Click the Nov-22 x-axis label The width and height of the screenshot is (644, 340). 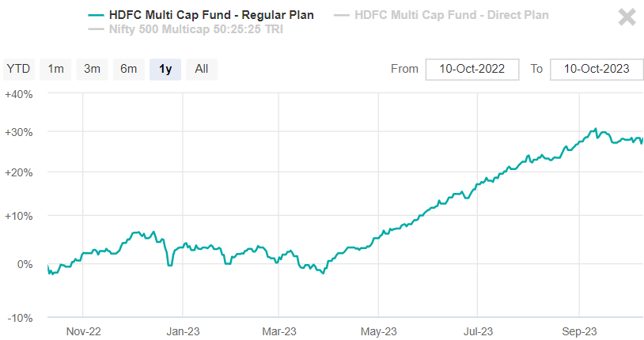[83, 331]
